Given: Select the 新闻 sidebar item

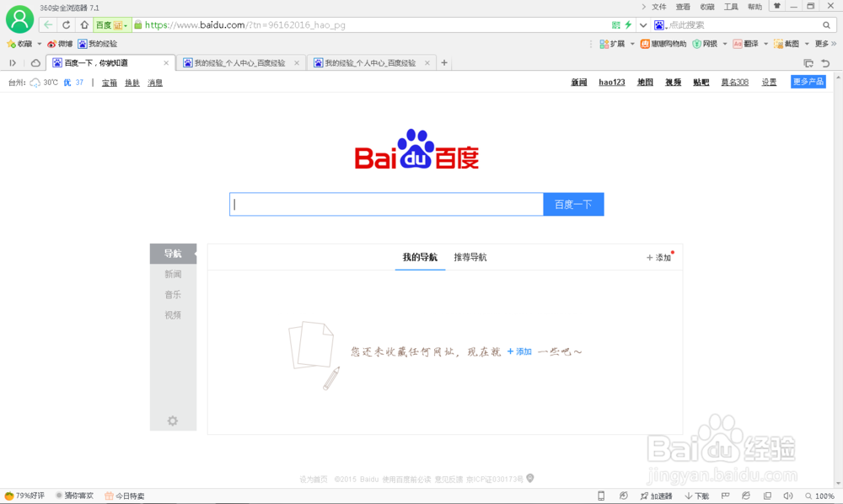Looking at the screenshot, I should (x=173, y=274).
